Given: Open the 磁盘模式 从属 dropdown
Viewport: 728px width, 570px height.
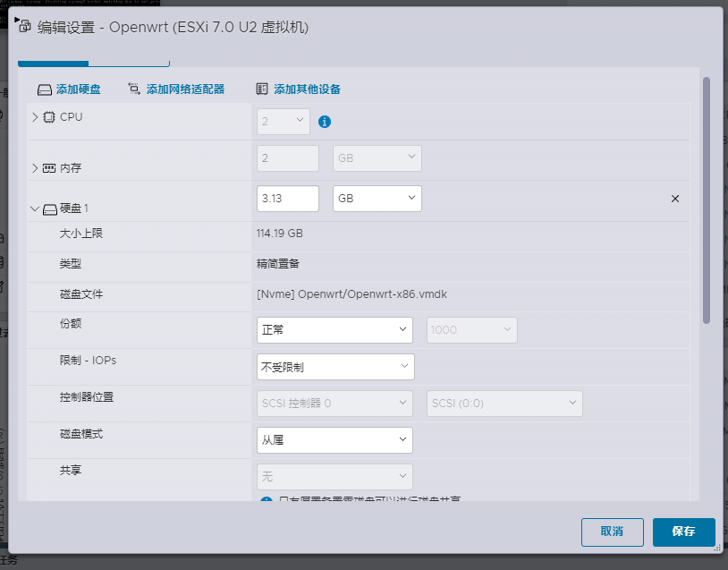Looking at the screenshot, I should coord(334,440).
